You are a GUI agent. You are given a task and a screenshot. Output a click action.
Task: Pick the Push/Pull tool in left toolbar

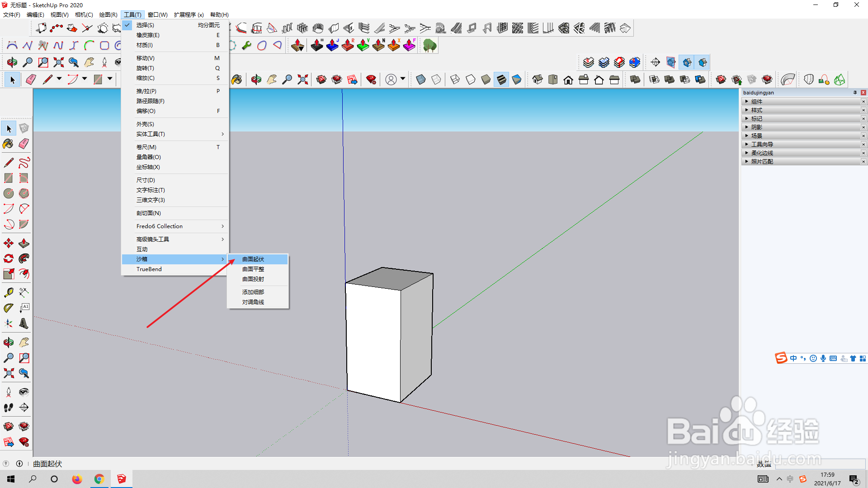click(x=24, y=244)
